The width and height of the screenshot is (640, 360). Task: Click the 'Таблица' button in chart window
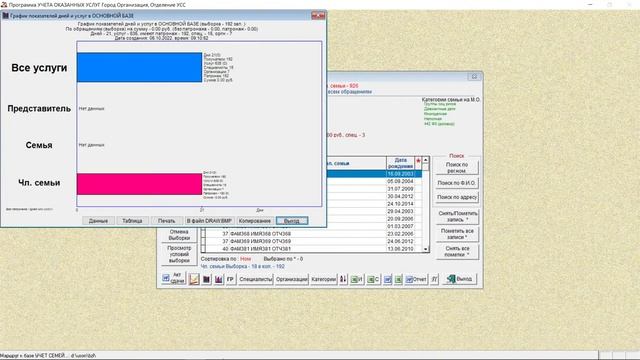tap(132, 221)
